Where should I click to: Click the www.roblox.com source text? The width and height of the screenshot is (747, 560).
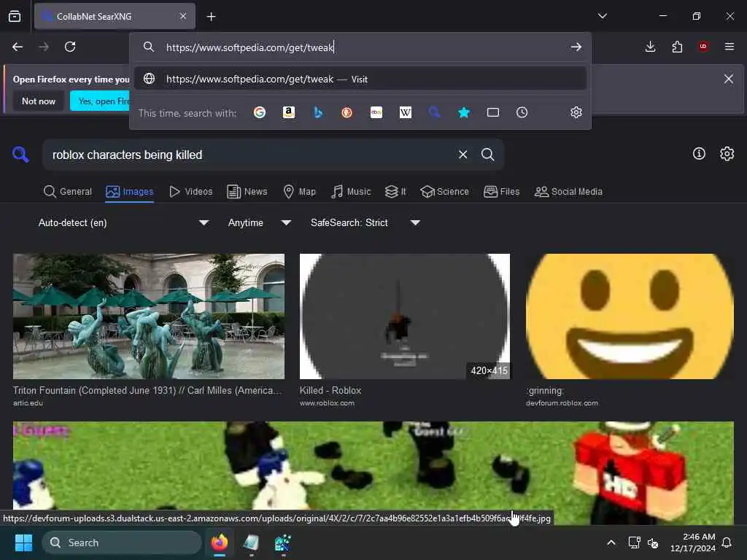tap(327, 402)
